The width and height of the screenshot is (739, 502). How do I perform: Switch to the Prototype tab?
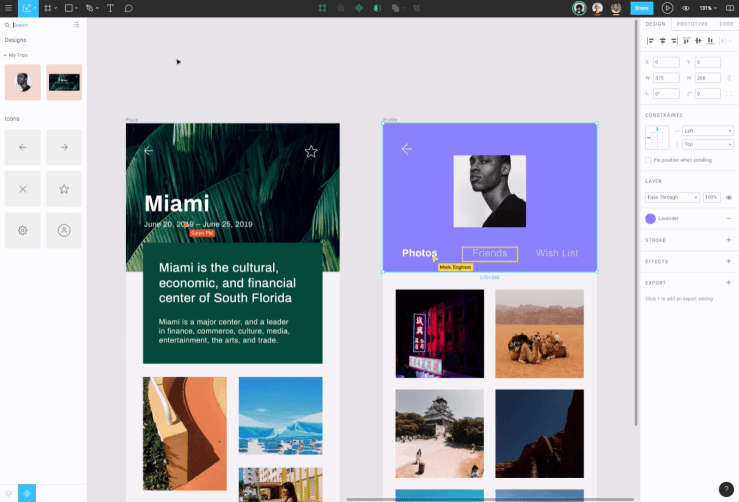point(692,23)
